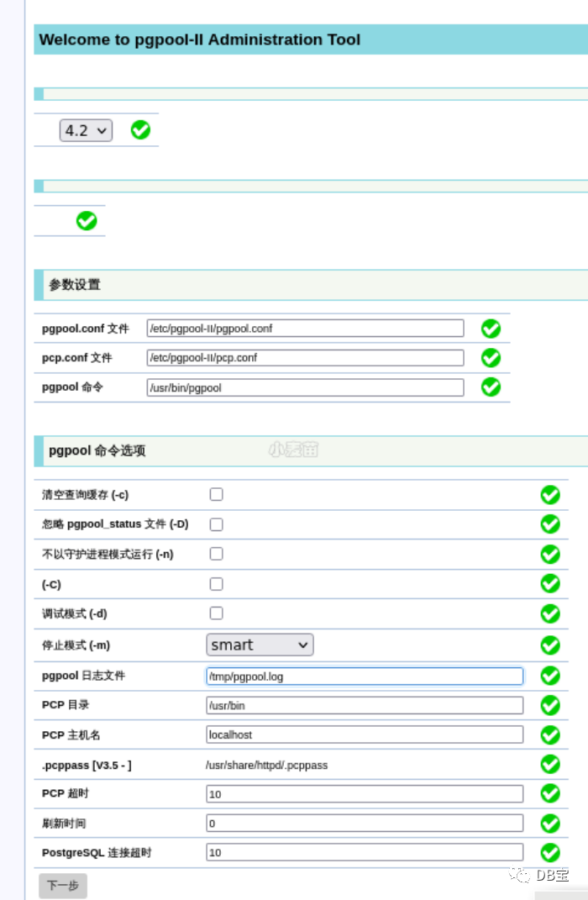The image size is (588, 900).
Task: Focus the PostgreSQL connection timeout field
Action: (365, 852)
